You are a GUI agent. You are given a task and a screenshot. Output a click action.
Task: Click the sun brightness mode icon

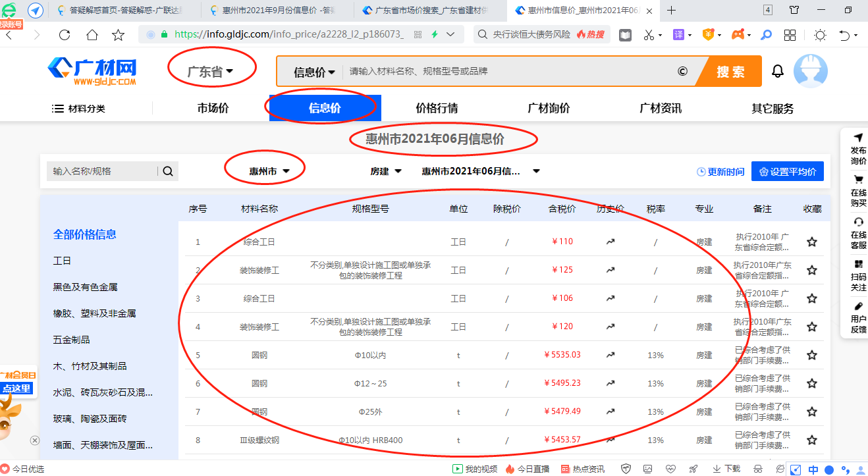coord(820,35)
